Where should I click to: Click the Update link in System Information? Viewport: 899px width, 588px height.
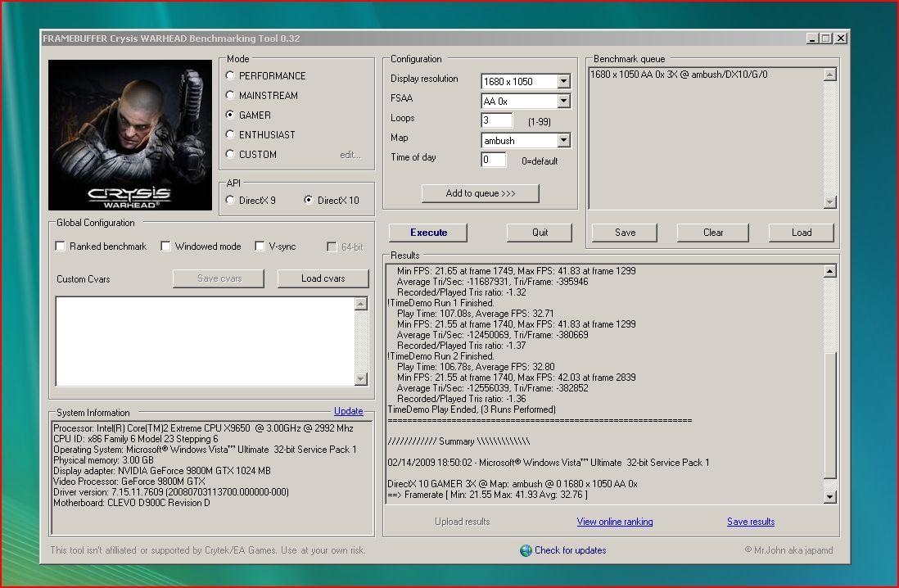point(349,411)
